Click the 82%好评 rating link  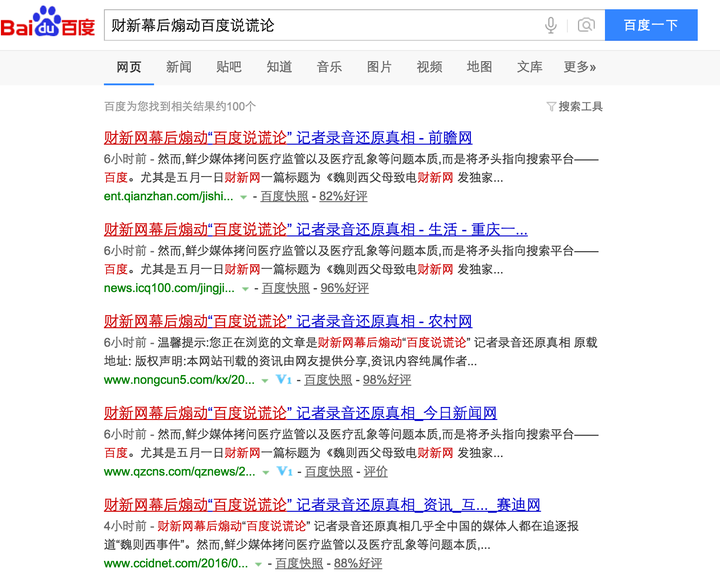[343, 197]
